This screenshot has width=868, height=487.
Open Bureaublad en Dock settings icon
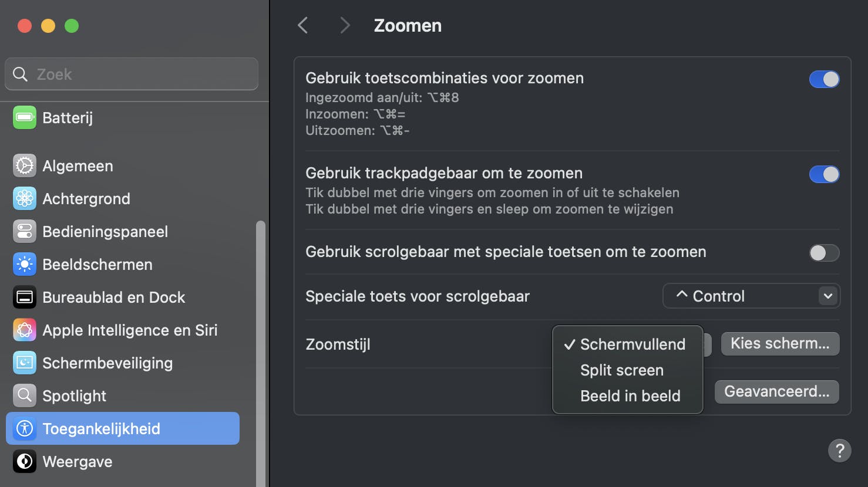point(24,297)
